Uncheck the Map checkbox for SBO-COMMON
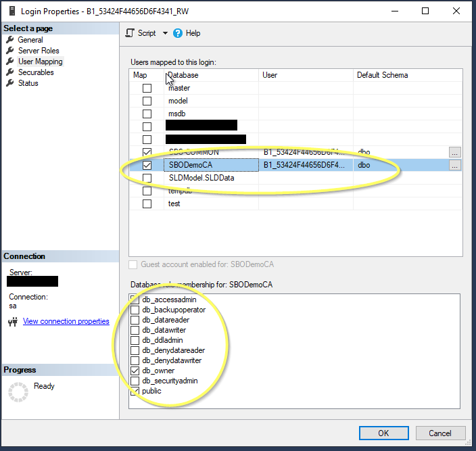The image size is (476, 451). [147, 152]
